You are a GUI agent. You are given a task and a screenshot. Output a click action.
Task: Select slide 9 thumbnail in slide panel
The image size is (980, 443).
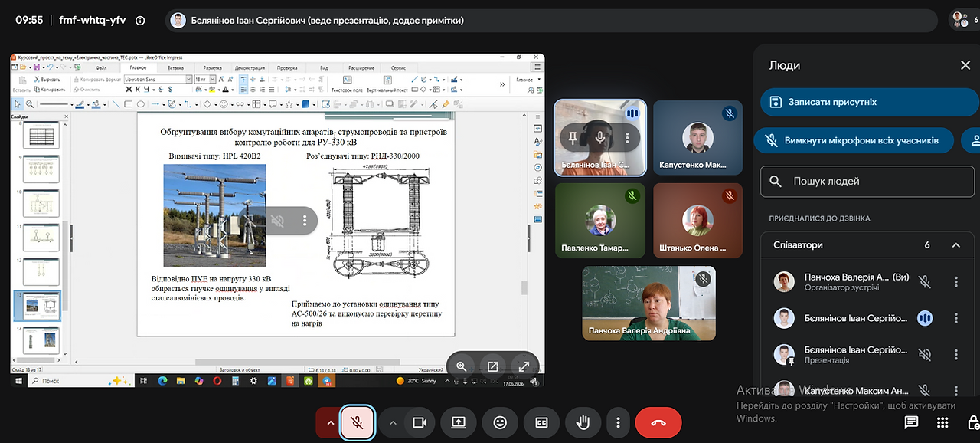pyautogui.click(x=40, y=170)
